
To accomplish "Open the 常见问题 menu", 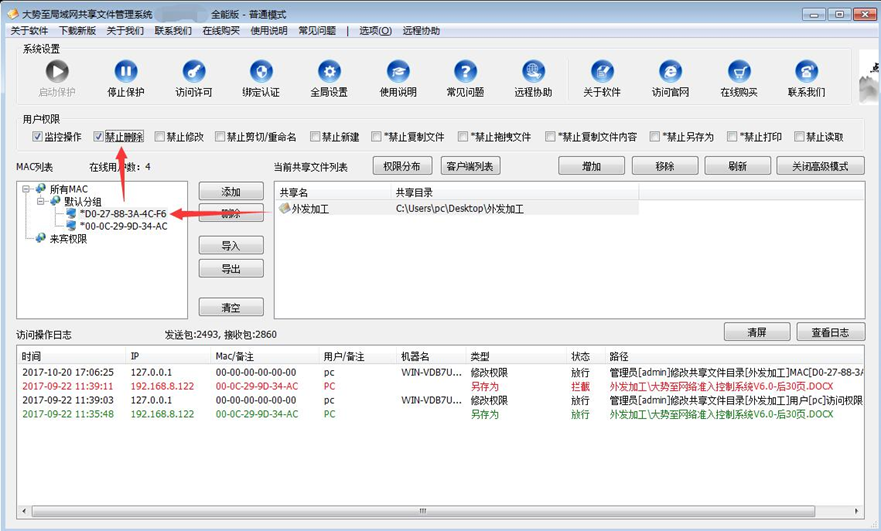I will [317, 31].
